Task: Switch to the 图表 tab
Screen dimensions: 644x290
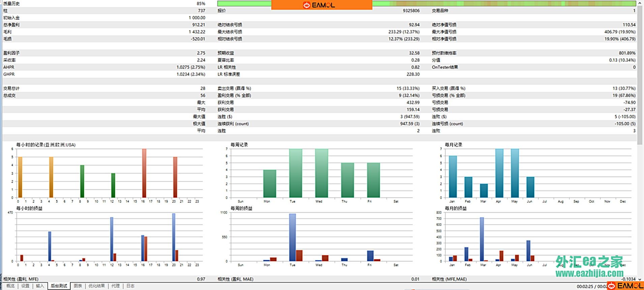Action: [x=78, y=286]
